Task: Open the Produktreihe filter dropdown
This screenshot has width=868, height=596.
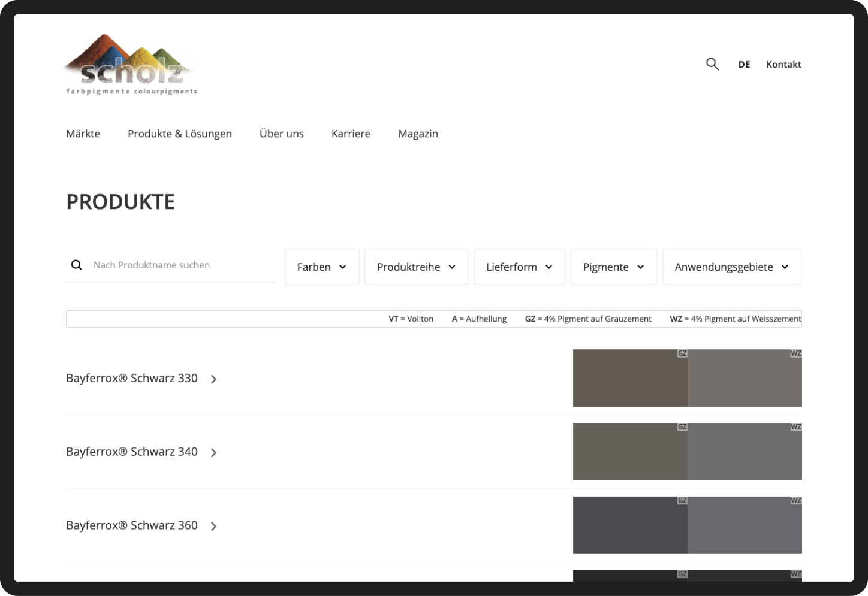Action: (416, 267)
